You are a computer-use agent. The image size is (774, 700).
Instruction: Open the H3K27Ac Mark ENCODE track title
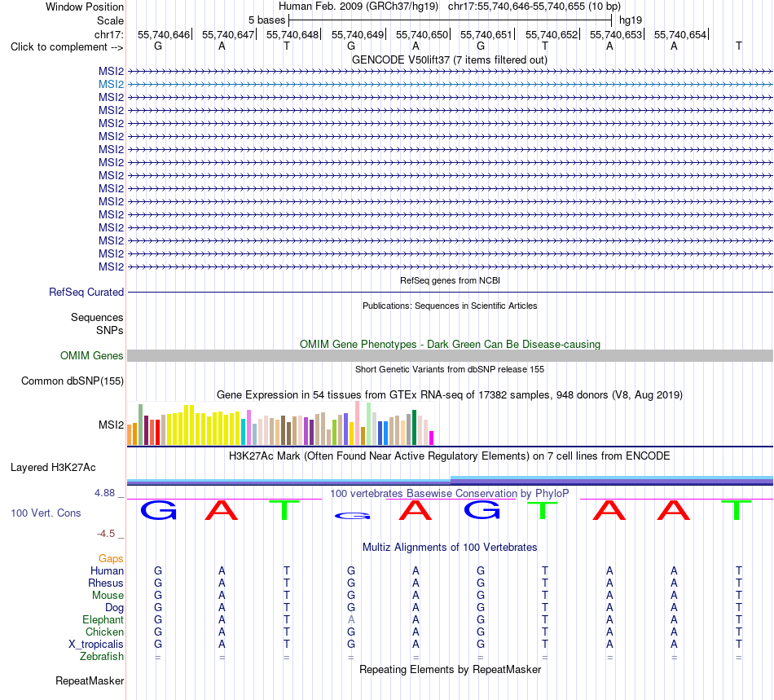point(449,456)
